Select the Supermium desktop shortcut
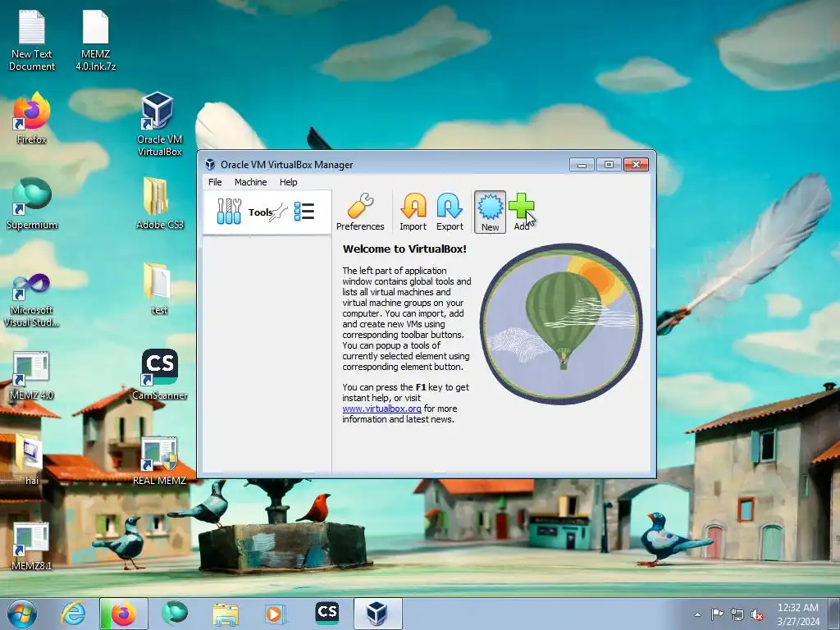Image resolution: width=840 pixels, height=630 pixels. tap(32, 203)
